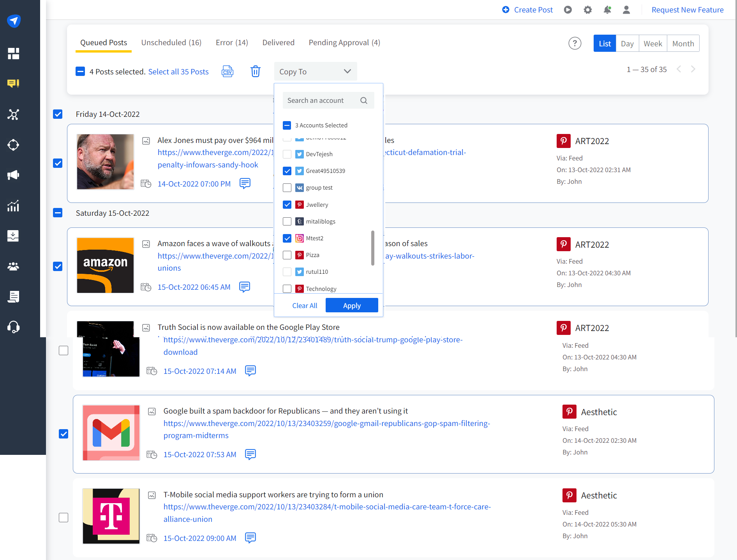Click the Search an account field
The height and width of the screenshot is (560, 737).
[x=322, y=100]
